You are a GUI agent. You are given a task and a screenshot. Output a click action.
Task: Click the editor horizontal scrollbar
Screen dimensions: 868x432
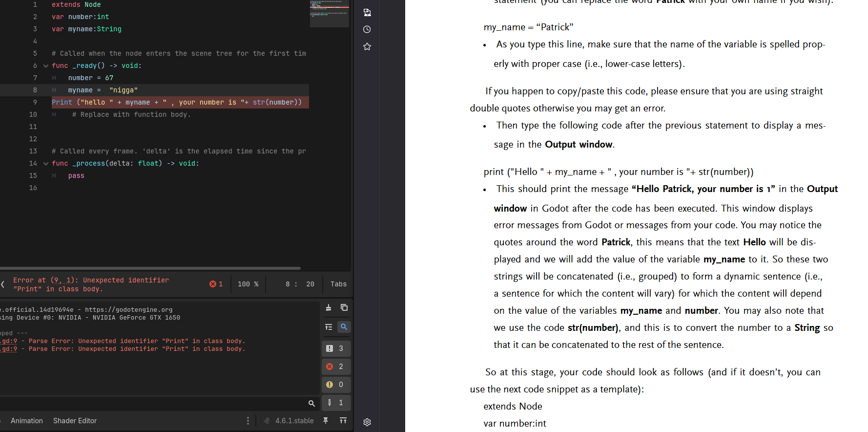150,268
